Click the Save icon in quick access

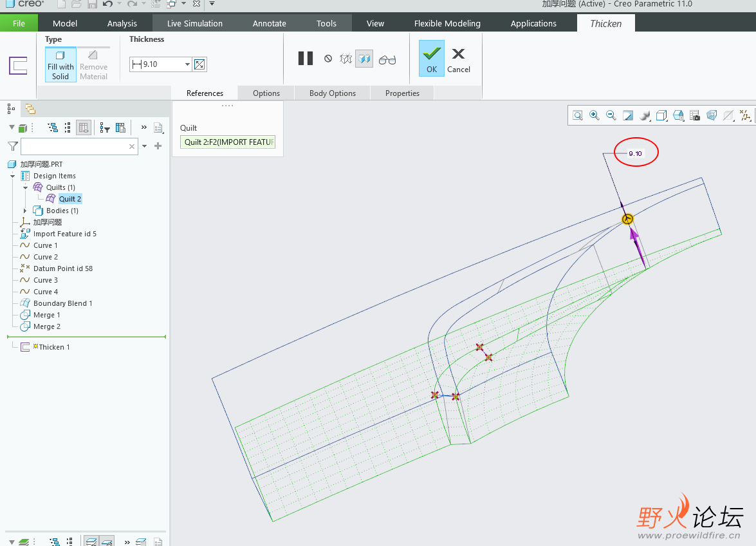[92, 5]
